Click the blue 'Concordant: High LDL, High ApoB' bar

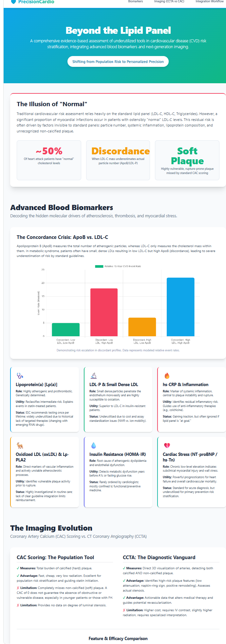click(x=180, y=307)
